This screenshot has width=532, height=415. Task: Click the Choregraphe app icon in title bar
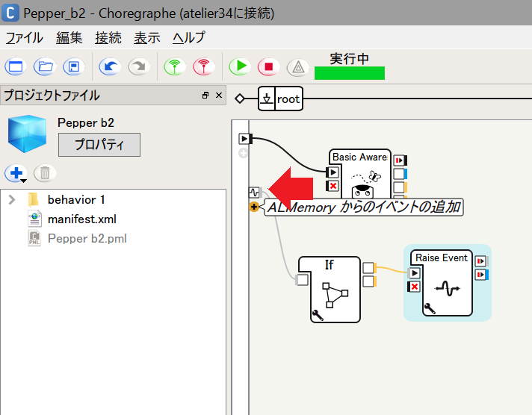[10, 13]
